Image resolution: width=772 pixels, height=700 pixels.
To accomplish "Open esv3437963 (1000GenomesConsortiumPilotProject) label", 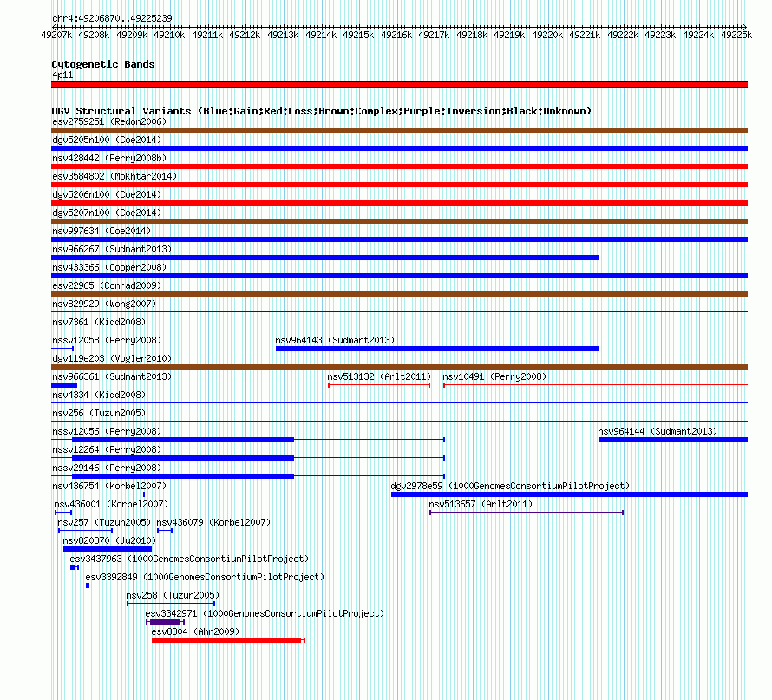I will tap(189, 559).
